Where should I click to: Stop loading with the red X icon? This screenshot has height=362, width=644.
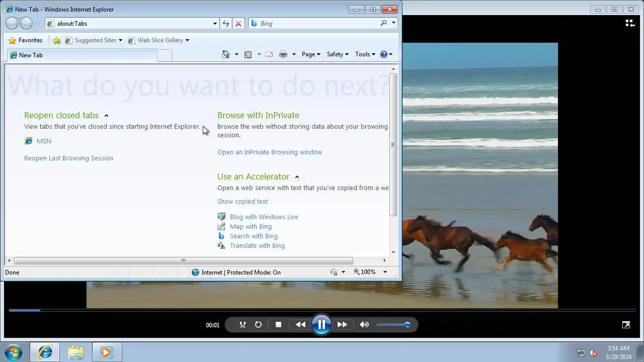click(x=238, y=23)
